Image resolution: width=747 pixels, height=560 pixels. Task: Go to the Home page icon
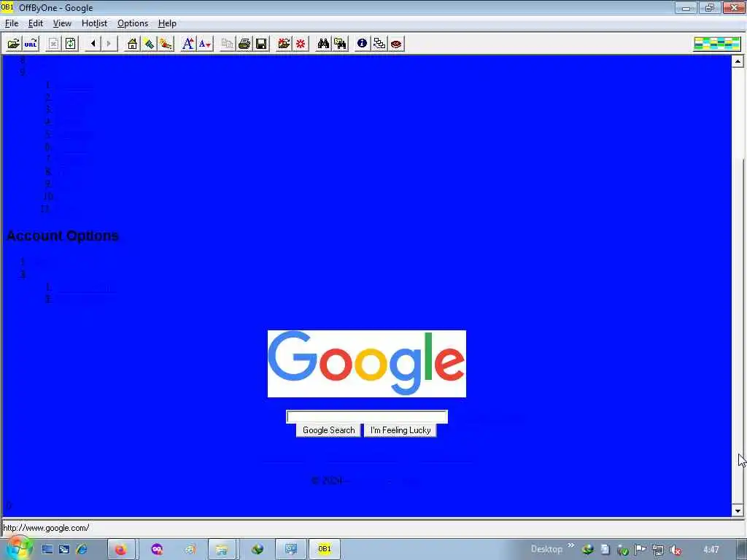pyautogui.click(x=132, y=44)
